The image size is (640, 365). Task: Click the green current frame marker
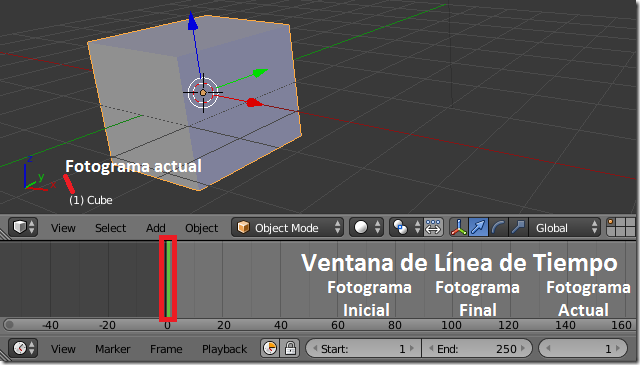[x=168, y=279]
